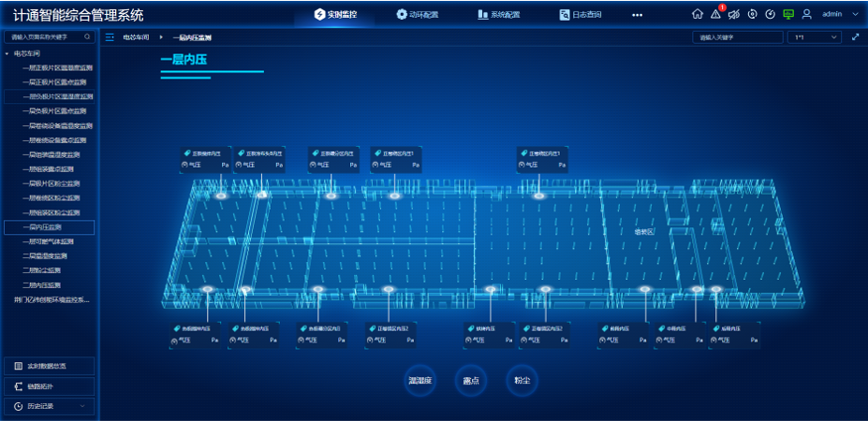Click the 温湿度 round button
The width and height of the screenshot is (868, 421).
tap(420, 381)
